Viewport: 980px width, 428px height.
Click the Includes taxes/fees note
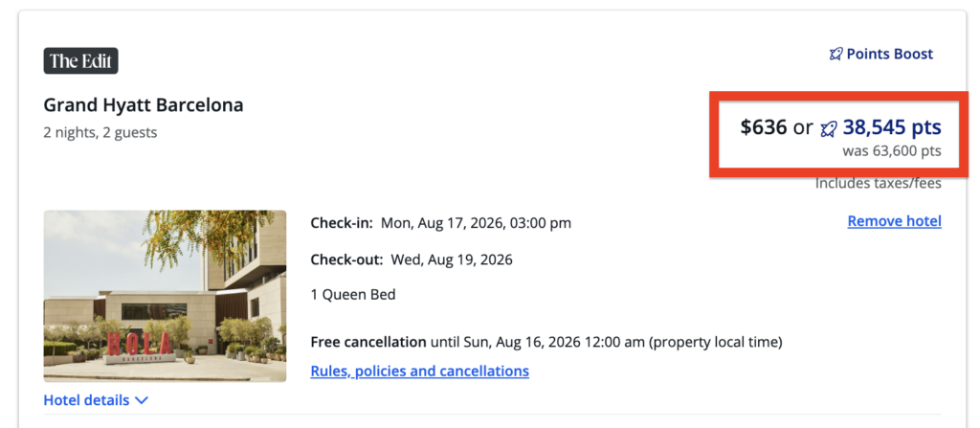point(878,183)
